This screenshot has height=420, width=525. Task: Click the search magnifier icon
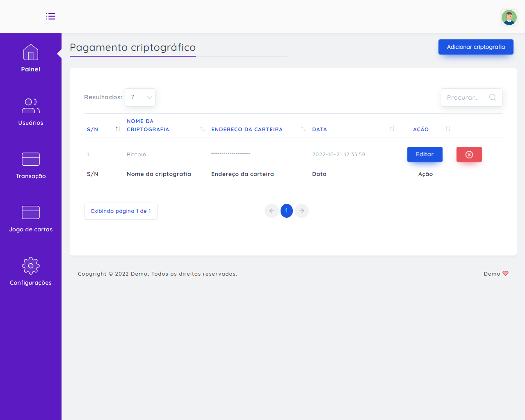pos(493,98)
